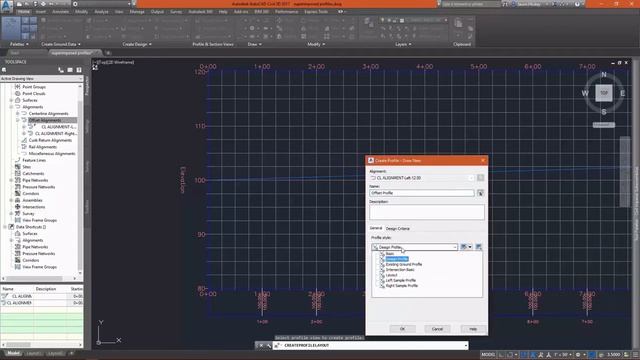Expand Centerline Alignments tree node
Viewport: 640px width, 360px height.
(x=18, y=113)
